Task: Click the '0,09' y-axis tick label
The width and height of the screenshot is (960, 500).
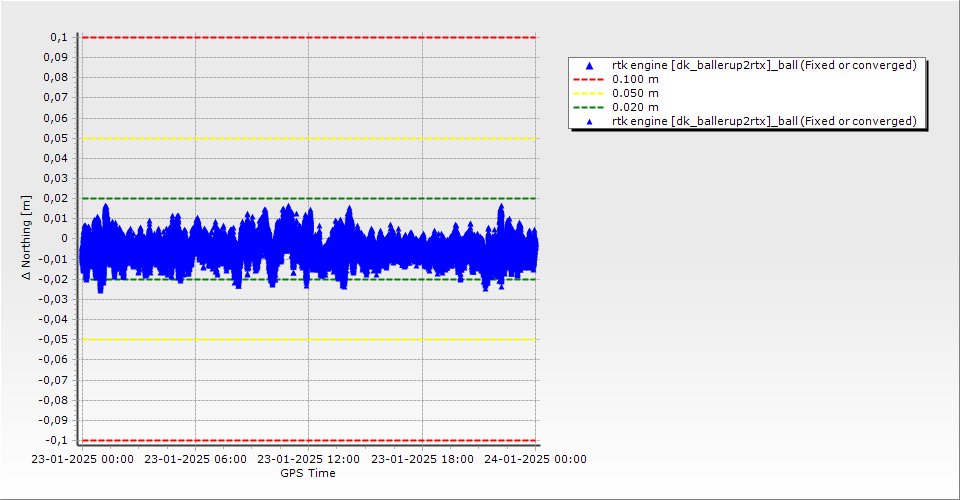Action: pos(56,58)
